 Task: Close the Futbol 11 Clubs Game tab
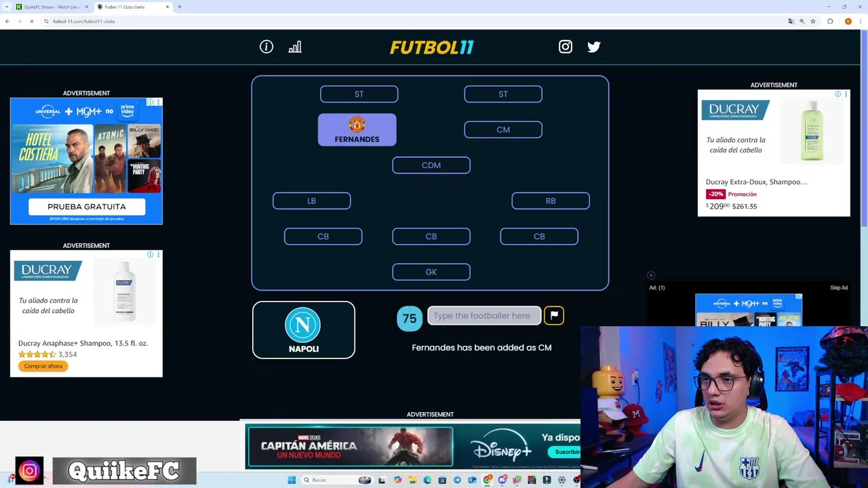point(167,7)
